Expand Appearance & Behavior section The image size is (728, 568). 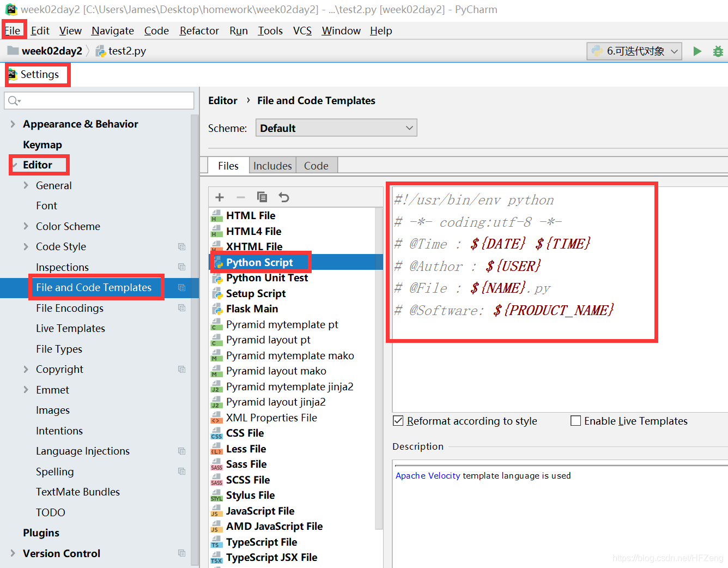(13, 124)
